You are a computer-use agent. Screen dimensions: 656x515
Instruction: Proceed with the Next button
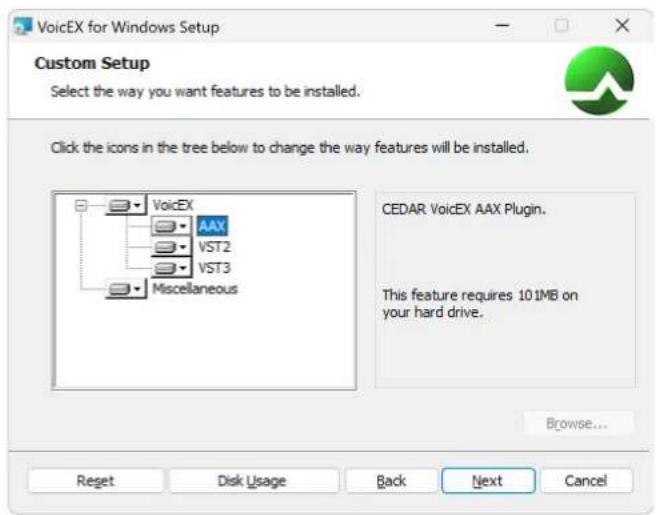tap(488, 481)
